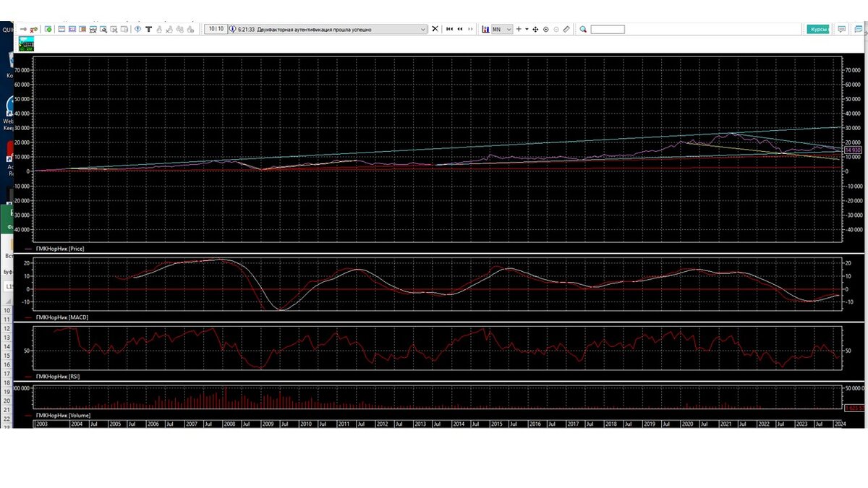868x488 pixels.
Task: Click the grey right-arrow connect icon
Action: point(24,29)
